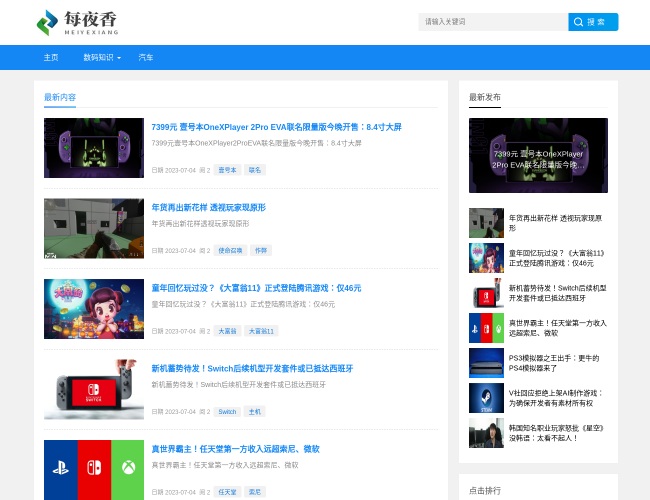Filter by the 大富翁11 tag
The height and width of the screenshot is (500, 650).
[x=261, y=331]
